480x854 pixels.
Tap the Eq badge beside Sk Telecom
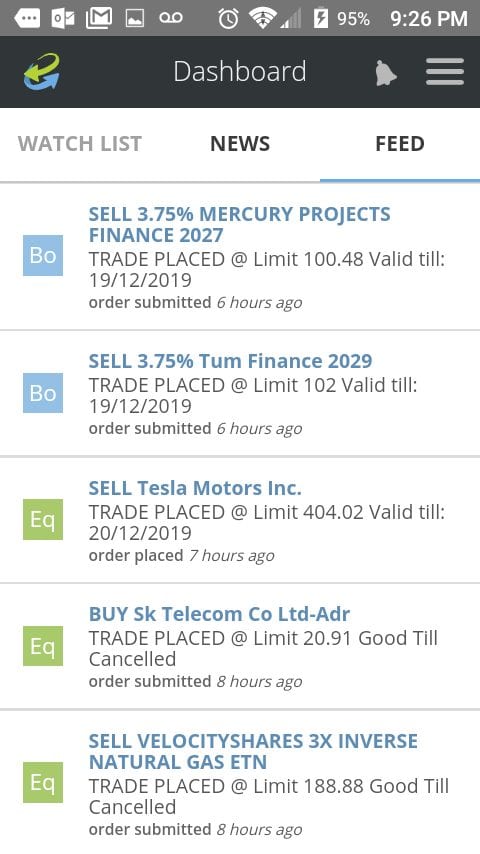pyautogui.click(x=43, y=646)
